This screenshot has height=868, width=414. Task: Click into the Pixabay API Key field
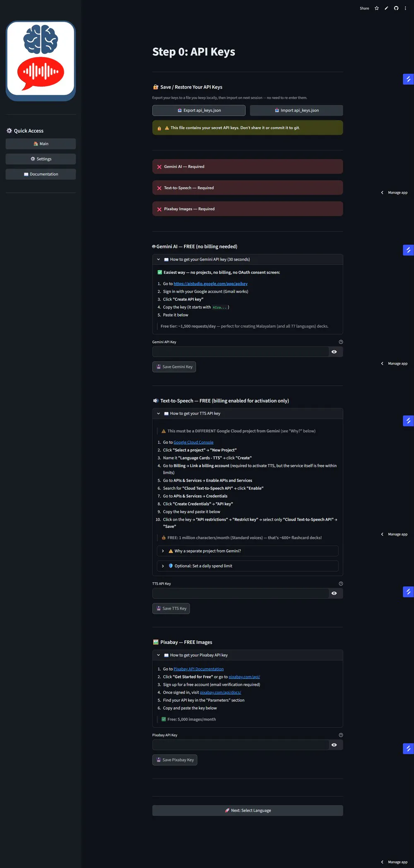(240, 745)
